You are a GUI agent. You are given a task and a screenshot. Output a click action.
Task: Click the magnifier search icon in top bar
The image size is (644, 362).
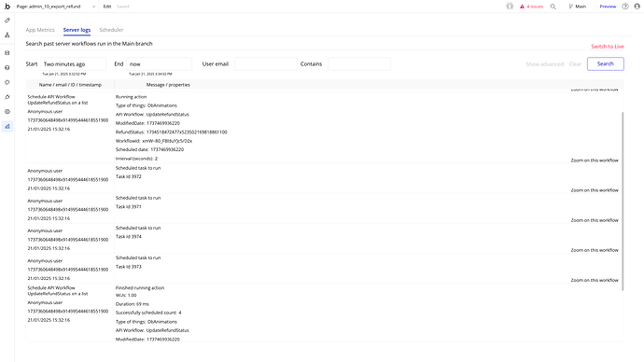[x=553, y=7]
